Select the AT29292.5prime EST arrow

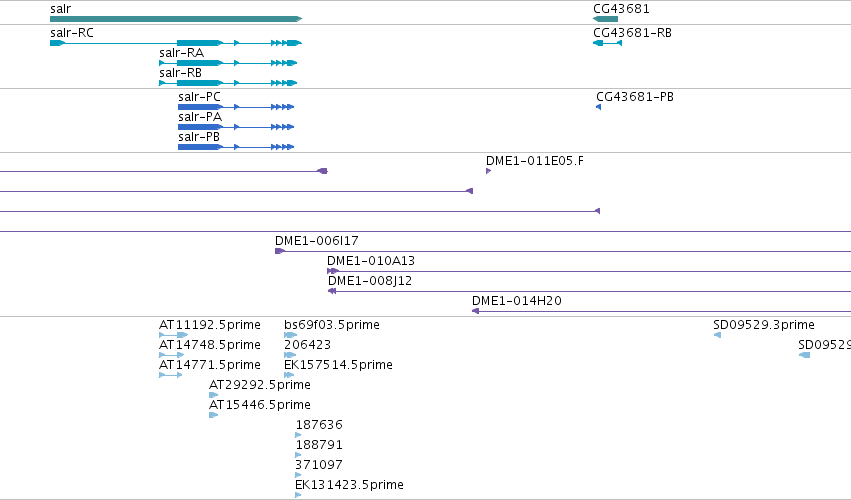[x=213, y=395]
